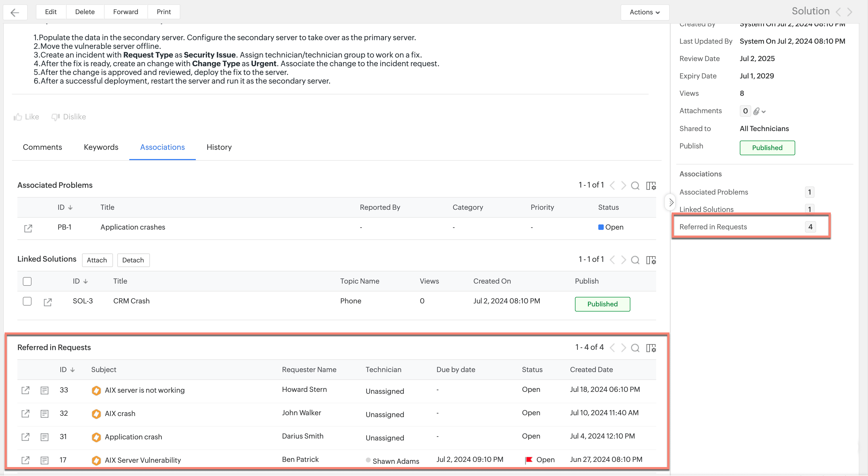
Task: Open the Actions dropdown menu
Action: tap(644, 12)
